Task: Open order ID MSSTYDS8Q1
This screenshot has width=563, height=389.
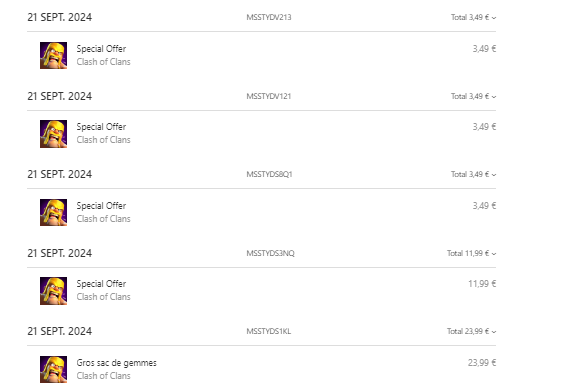Action: point(269,174)
